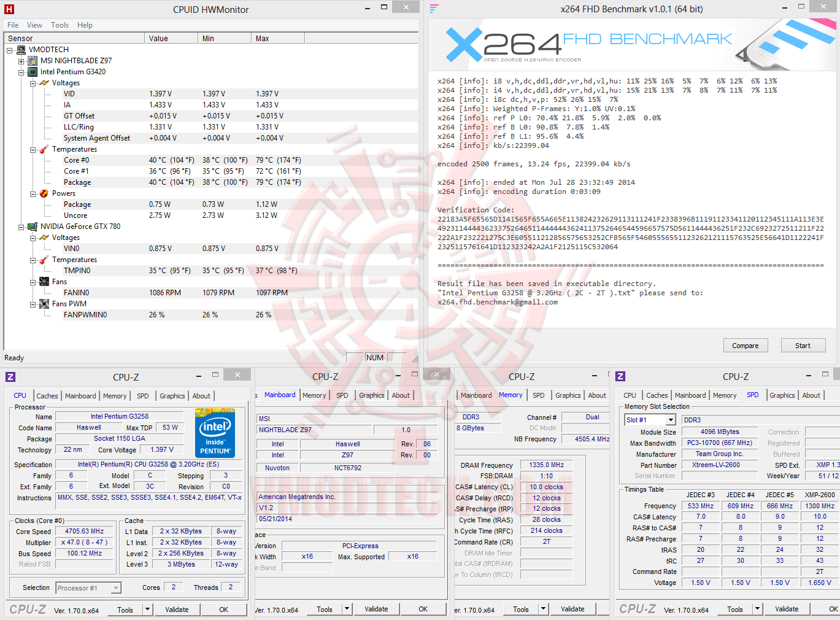Viewport: 840px width, 620px height.
Task: Open the Slot #1 memory slot dropdown
Action: (x=671, y=420)
